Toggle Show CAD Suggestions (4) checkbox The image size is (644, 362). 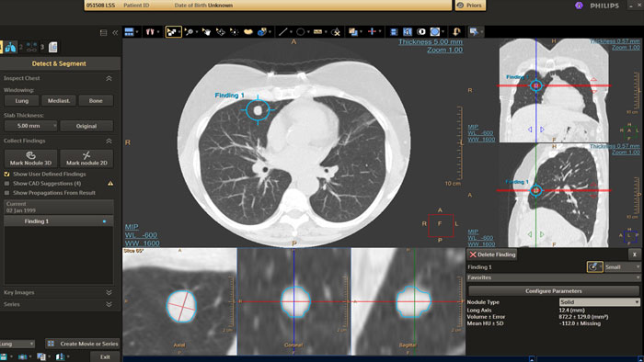pyautogui.click(x=6, y=183)
